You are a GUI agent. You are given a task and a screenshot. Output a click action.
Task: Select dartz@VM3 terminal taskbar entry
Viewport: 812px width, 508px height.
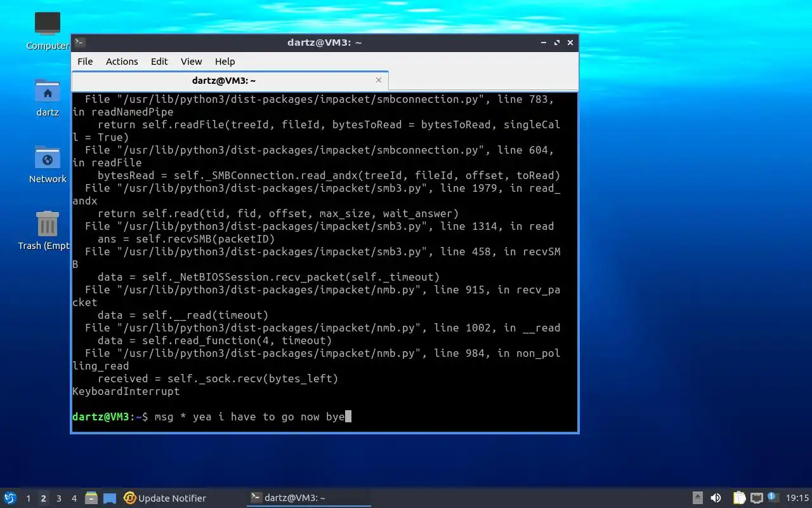pos(309,498)
